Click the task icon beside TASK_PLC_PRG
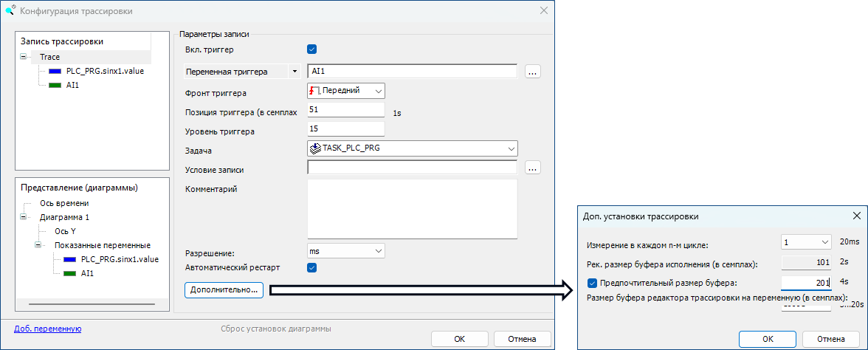Viewport: 868px width, 350px height. (x=315, y=148)
